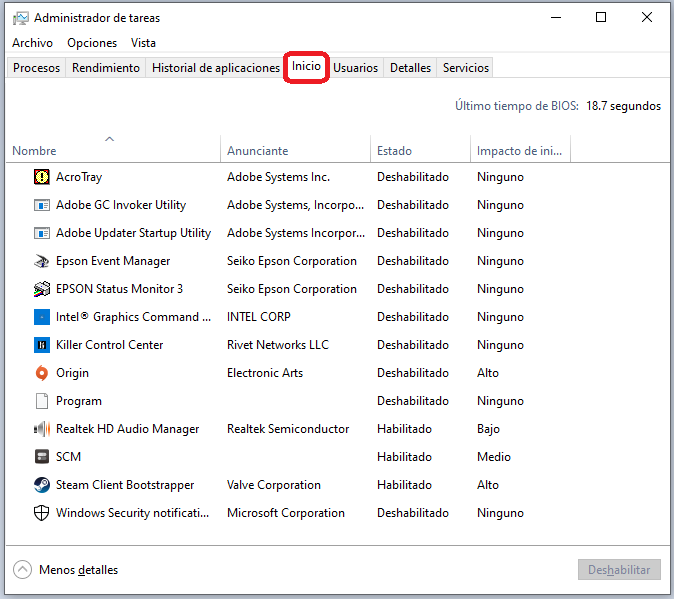Click the Realtek HD Audio Manager speaker icon
The height and width of the screenshot is (599, 674).
click(42, 429)
